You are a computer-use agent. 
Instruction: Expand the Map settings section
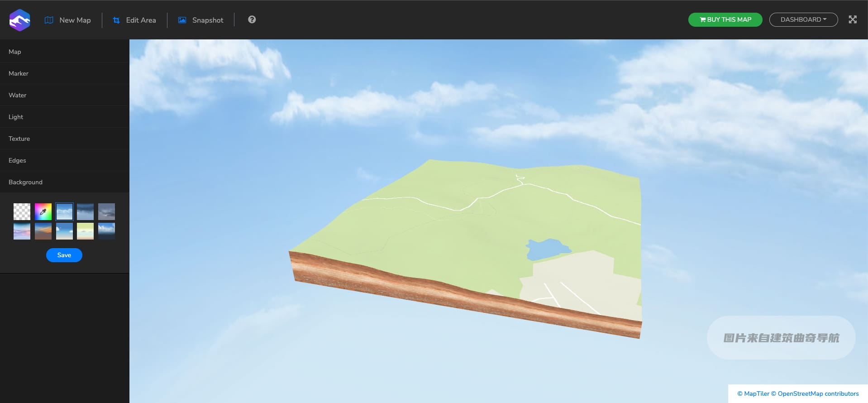click(x=15, y=52)
